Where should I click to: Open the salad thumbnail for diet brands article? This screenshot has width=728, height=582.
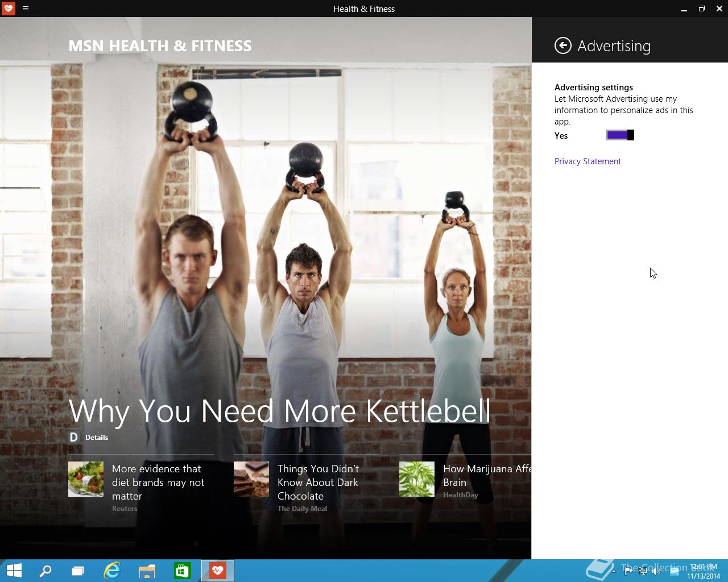click(86, 479)
